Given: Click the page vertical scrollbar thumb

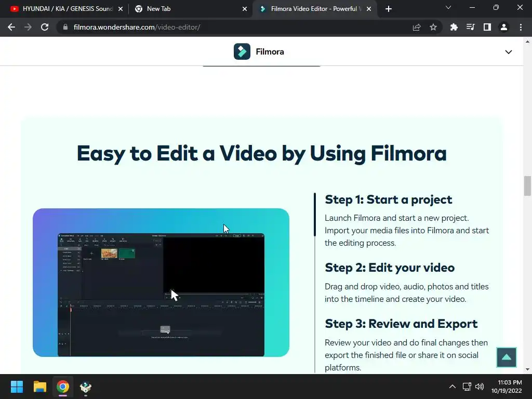Looking at the screenshot, I should coord(527,186).
